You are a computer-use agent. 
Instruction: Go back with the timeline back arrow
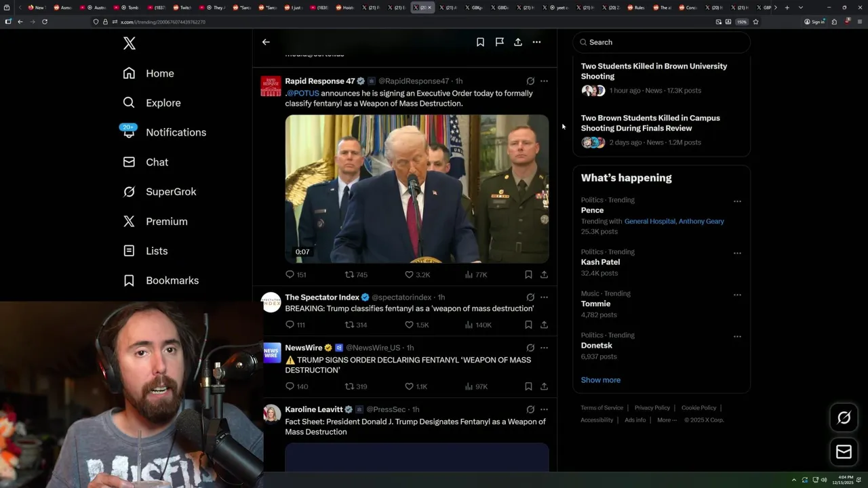pos(266,42)
